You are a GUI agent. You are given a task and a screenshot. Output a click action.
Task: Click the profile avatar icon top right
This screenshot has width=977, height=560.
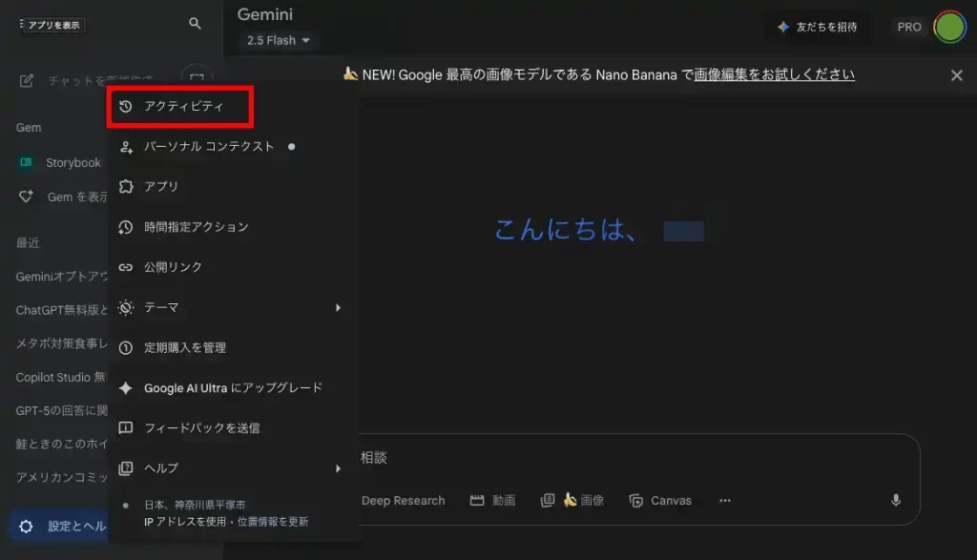click(951, 28)
